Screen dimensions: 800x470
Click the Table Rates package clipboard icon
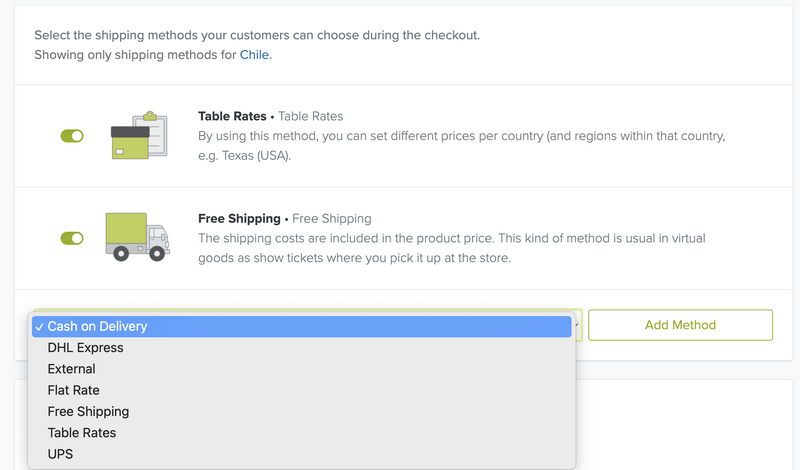139,135
